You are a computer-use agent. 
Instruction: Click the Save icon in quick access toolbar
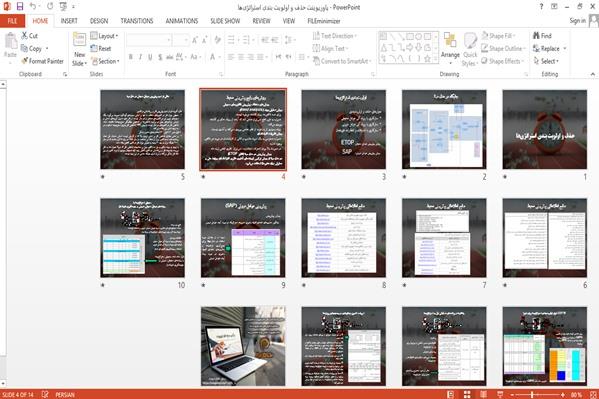tap(20, 6)
